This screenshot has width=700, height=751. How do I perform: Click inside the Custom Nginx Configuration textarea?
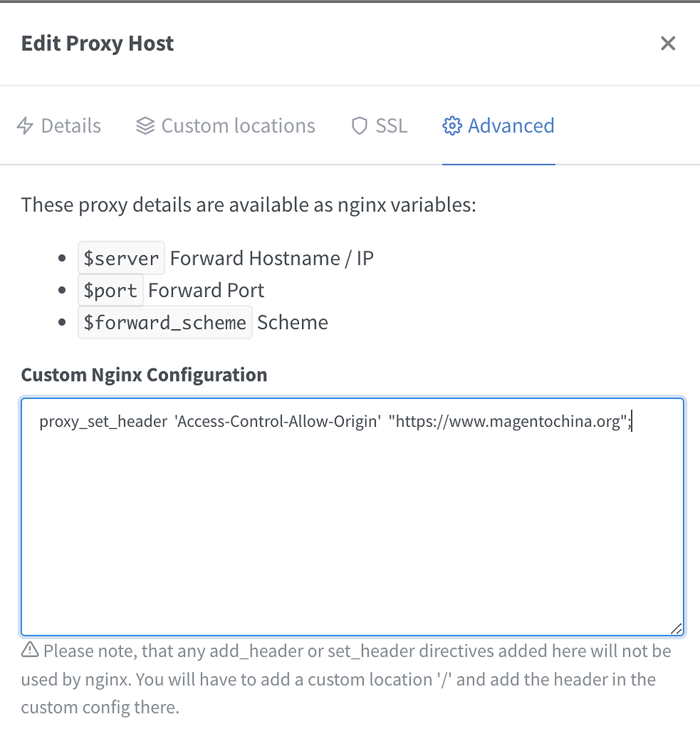pos(352,513)
